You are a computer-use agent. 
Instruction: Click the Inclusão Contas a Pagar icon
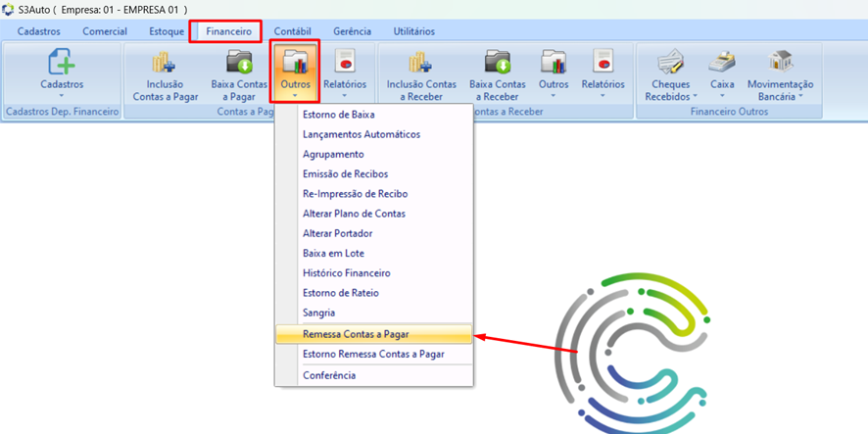(x=165, y=65)
